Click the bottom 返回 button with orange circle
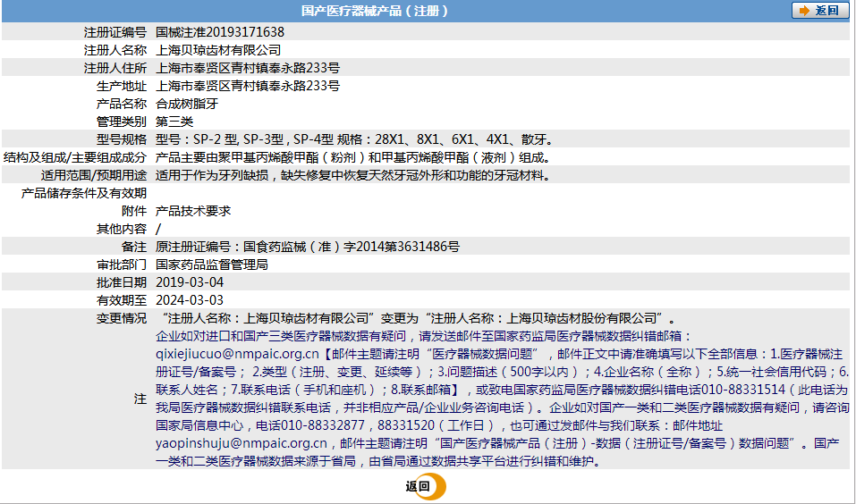Image resolution: width=856 pixels, height=504 pixels. (426, 487)
